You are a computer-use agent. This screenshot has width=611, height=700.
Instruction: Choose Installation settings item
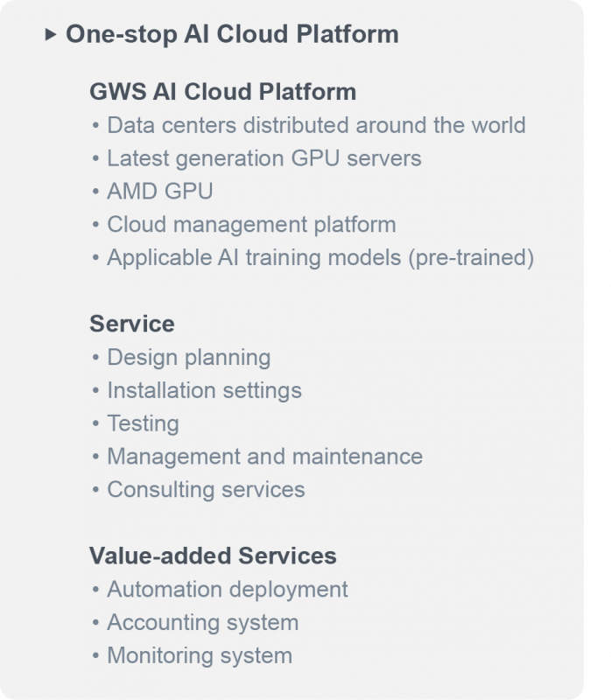click(x=205, y=390)
